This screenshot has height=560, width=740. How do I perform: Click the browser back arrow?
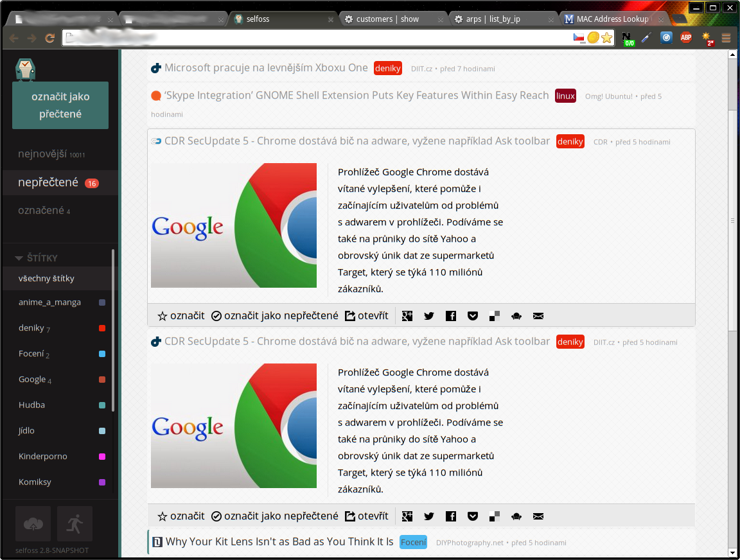coord(13,38)
